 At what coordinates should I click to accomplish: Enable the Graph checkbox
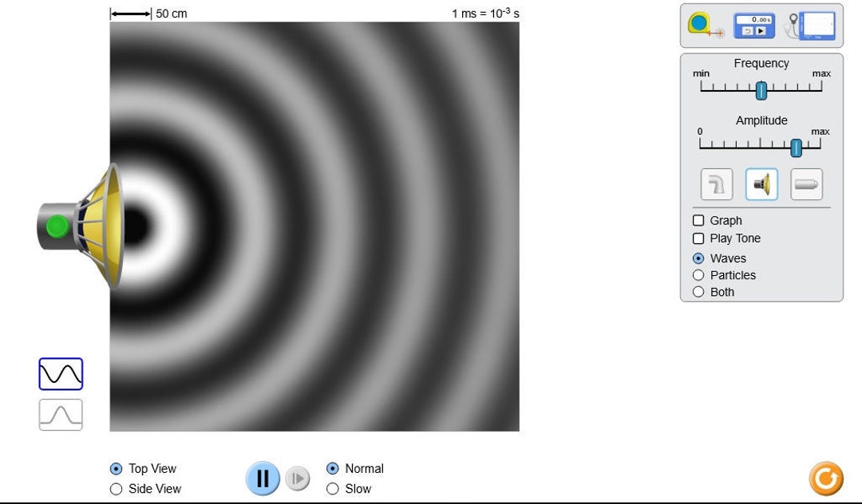coord(698,220)
